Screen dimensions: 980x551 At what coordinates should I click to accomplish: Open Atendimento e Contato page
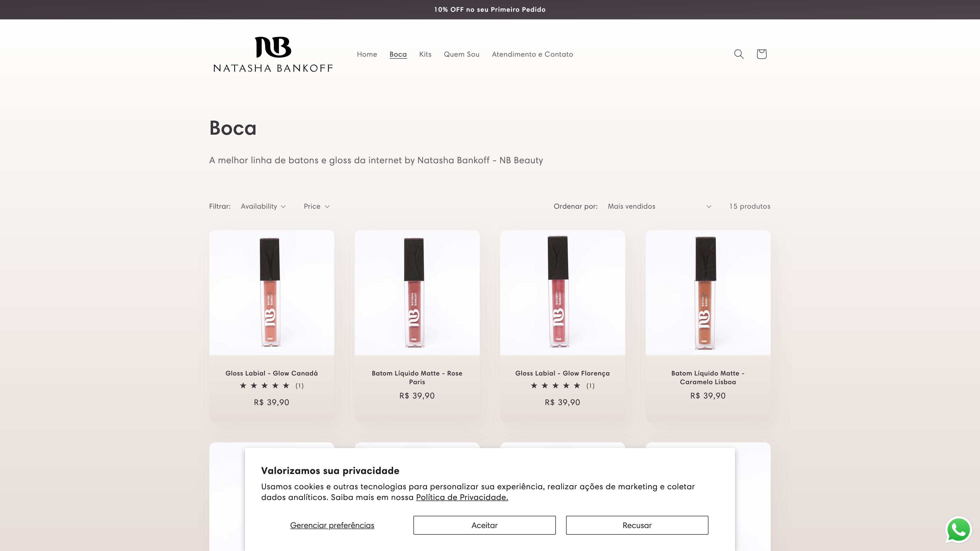coord(532,54)
